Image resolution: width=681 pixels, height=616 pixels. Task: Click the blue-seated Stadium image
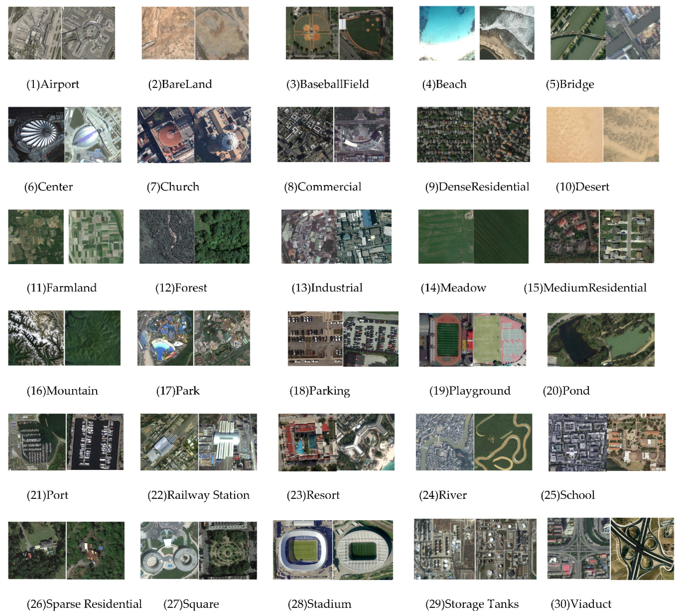pyautogui.click(x=303, y=550)
